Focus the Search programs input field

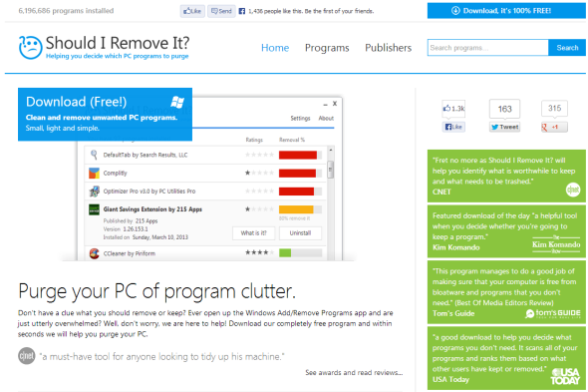point(488,48)
